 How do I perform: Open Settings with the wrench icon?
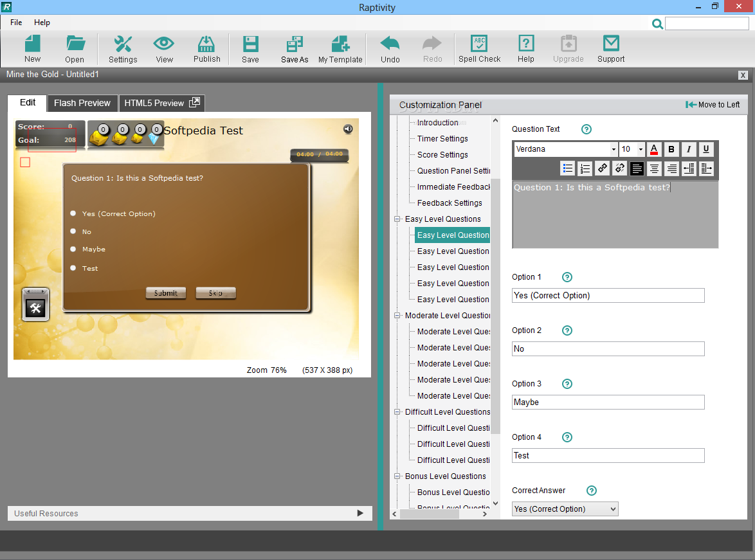(x=123, y=49)
